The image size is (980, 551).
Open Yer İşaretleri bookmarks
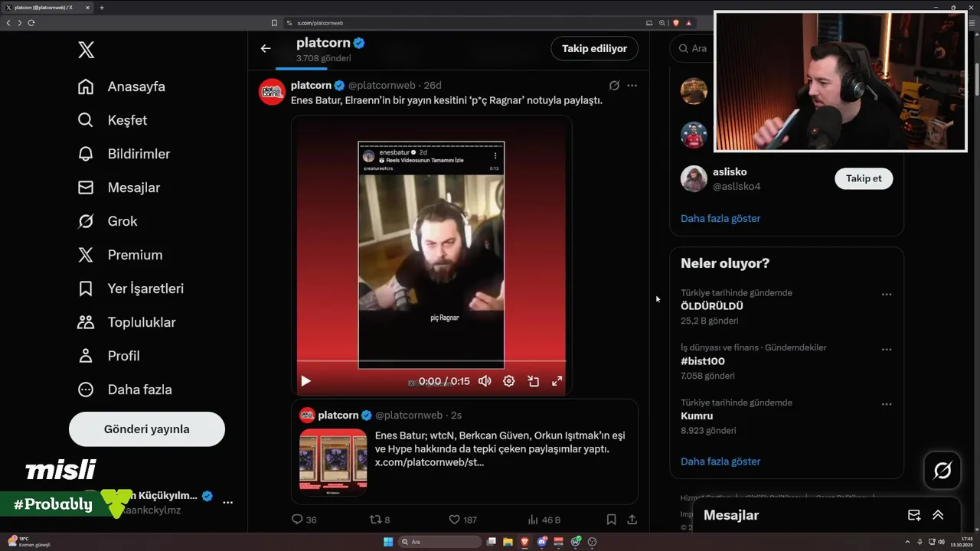(x=131, y=289)
